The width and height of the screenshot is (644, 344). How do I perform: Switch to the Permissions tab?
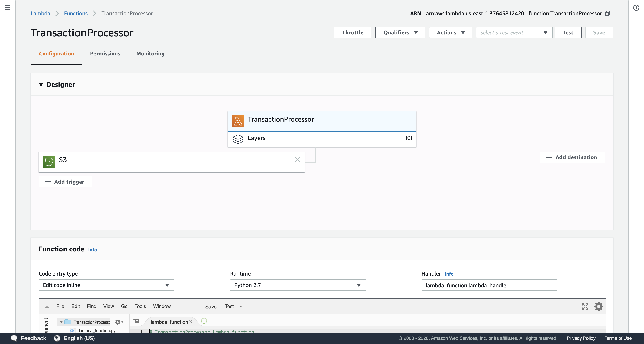coord(105,54)
